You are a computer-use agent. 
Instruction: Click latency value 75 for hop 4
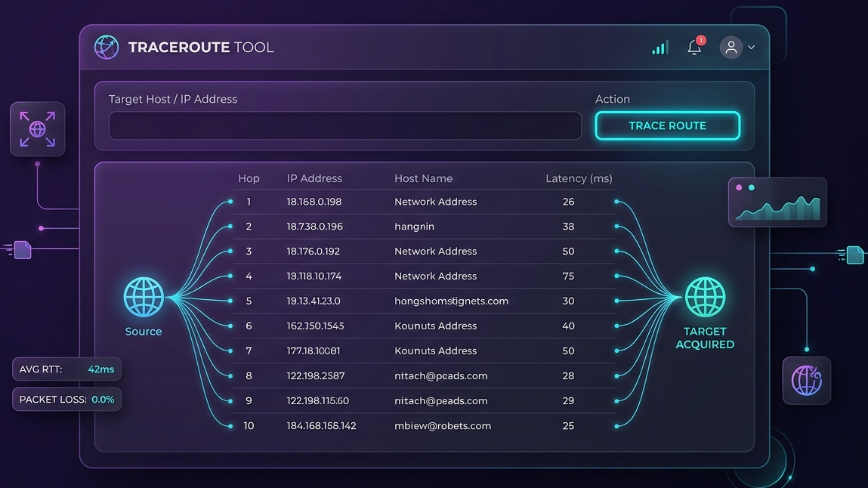coord(568,276)
